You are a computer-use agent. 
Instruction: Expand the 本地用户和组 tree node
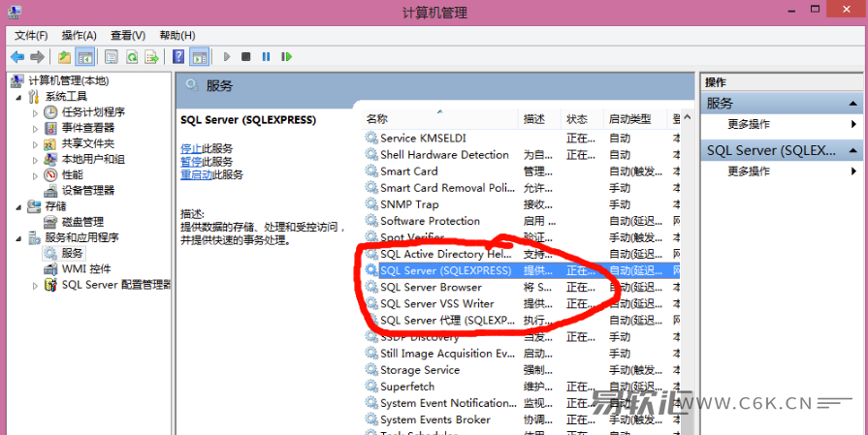click(36, 160)
